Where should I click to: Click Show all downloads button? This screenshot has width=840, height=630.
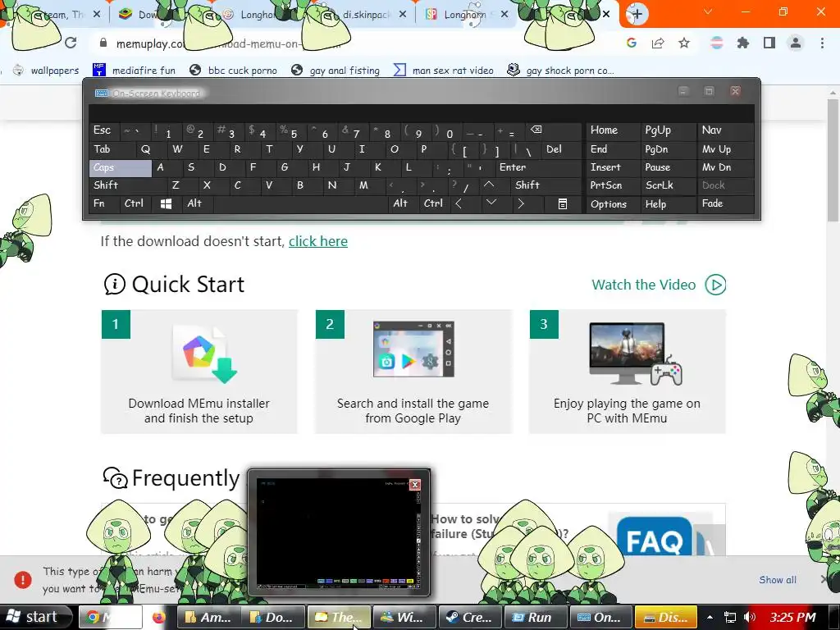click(778, 580)
